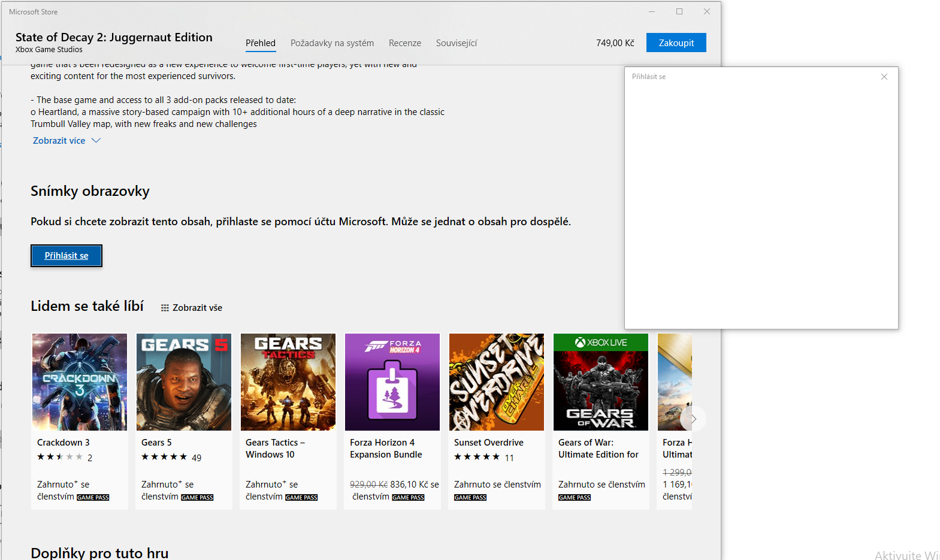Screen dimensions: 940x560
Task: Click the Gears of War: Ultimate Edition title
Action: 599,449
